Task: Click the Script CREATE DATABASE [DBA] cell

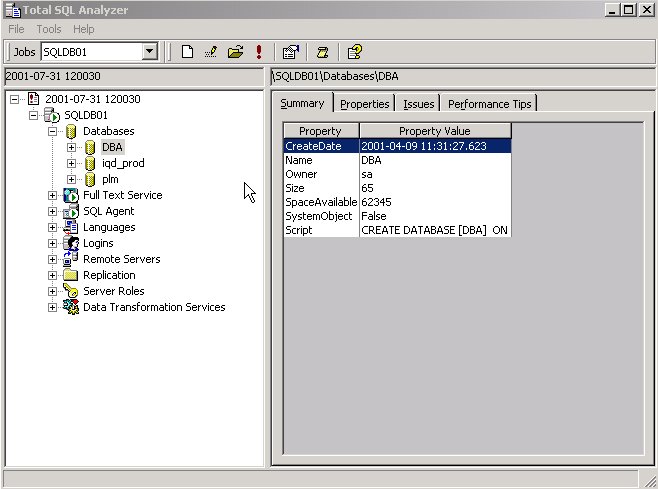Action: pos(435,230)
